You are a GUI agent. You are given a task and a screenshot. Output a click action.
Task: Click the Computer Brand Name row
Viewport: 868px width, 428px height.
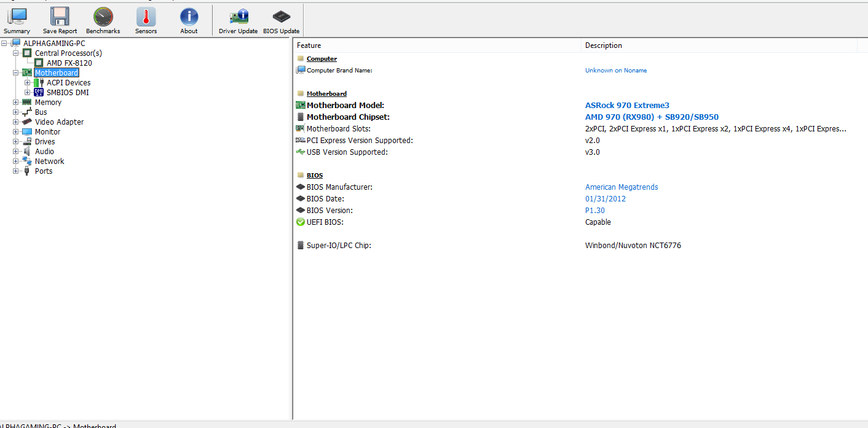tap(575, 70)
